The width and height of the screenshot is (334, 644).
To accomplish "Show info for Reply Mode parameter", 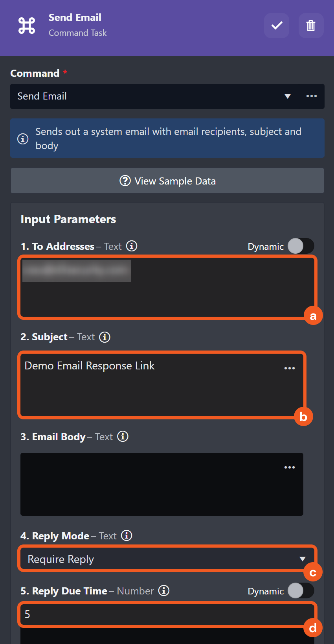I will click(x=127, y=536).
